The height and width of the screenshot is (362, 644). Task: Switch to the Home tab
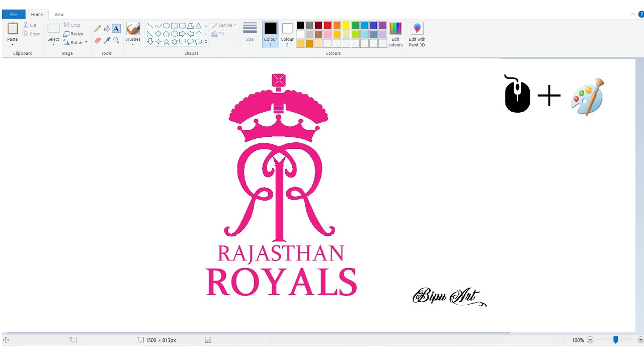tap(37, 15)
